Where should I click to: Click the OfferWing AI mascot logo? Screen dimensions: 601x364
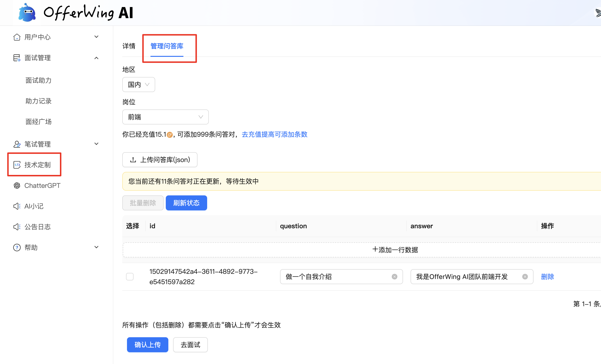pyautogui.click(x=27, y=13)
